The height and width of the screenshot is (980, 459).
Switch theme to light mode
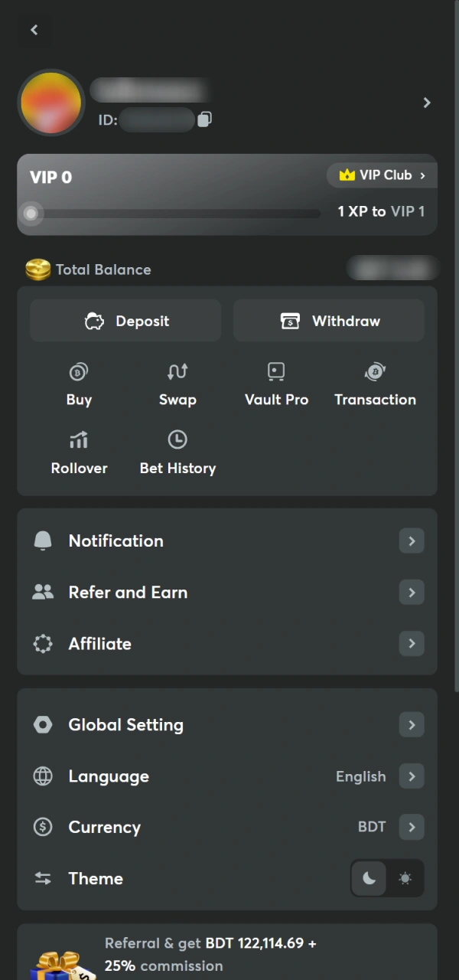[x=405, y=878]
